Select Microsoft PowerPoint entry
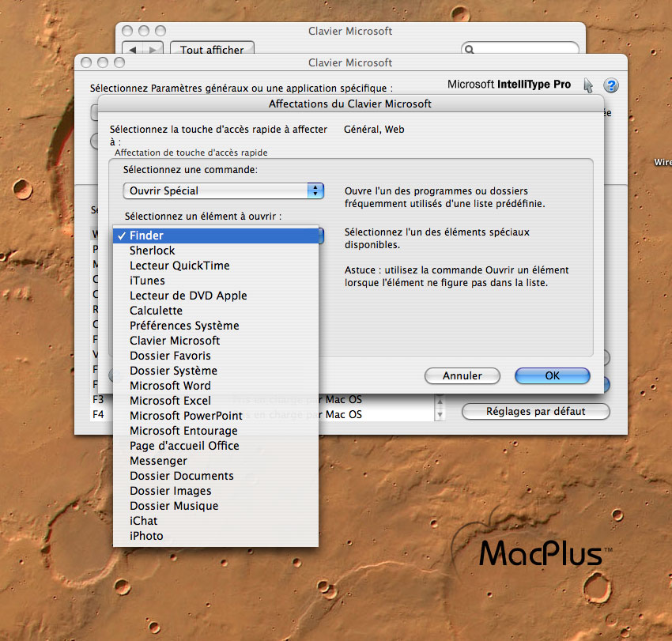Viewport: 672px width, 641px height. (x=216, y=416)
